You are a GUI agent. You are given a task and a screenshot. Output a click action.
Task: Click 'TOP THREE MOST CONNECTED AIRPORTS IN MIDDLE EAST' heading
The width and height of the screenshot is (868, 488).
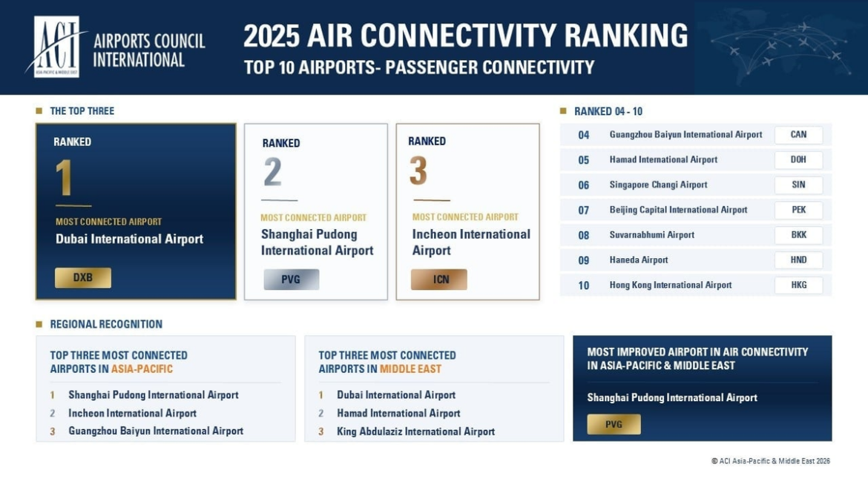387,362
